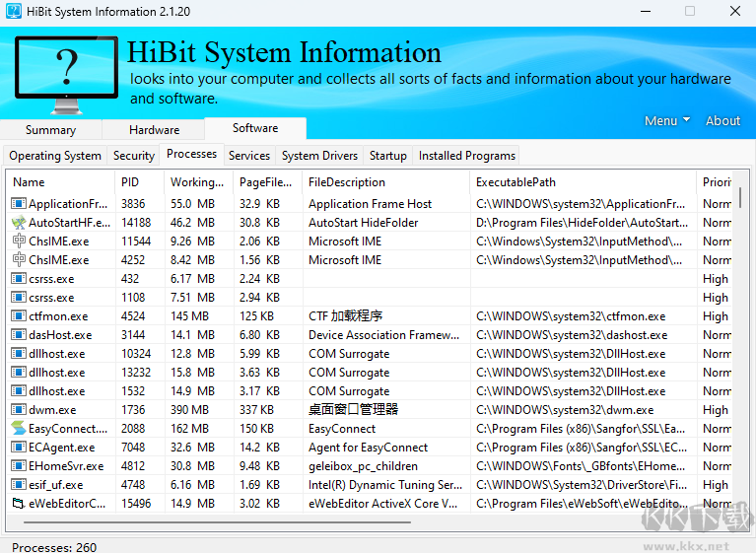Click the dllhost.exe icon for PID 1532

19,391
